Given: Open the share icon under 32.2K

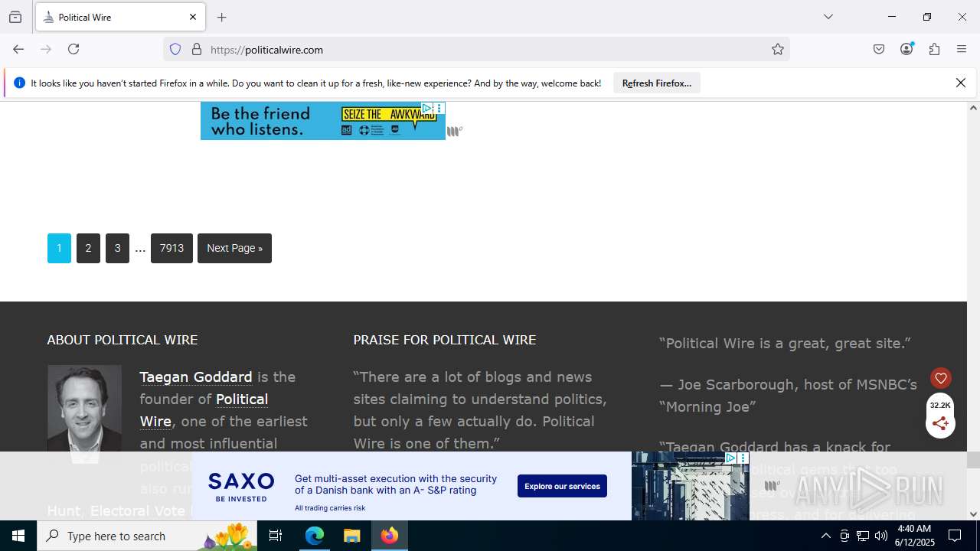Looking at the screenshot, I should [x=940, y=424].
